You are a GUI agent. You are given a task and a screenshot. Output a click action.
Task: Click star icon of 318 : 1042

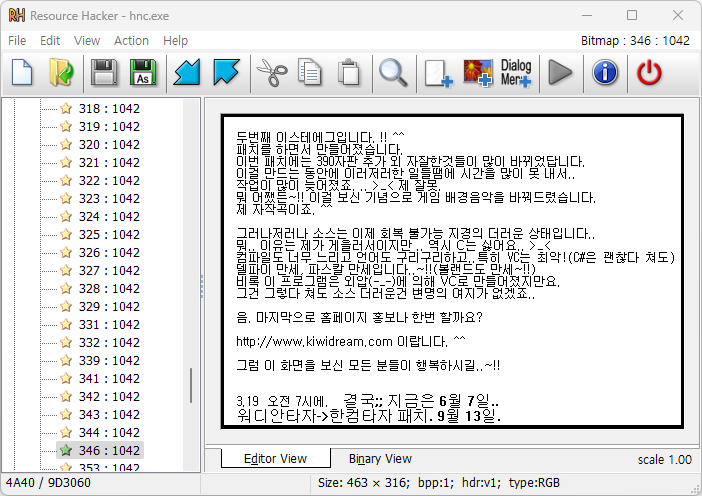coord(66,108)
